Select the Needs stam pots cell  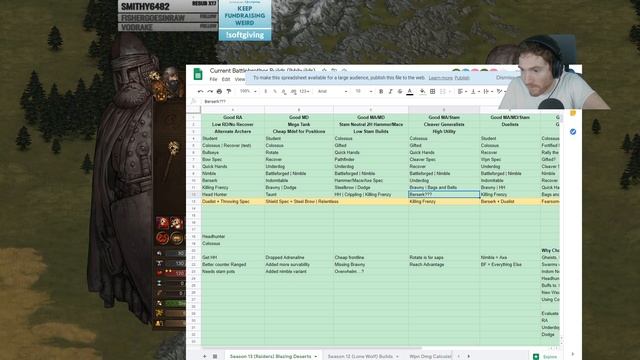[x=233, y=271]
